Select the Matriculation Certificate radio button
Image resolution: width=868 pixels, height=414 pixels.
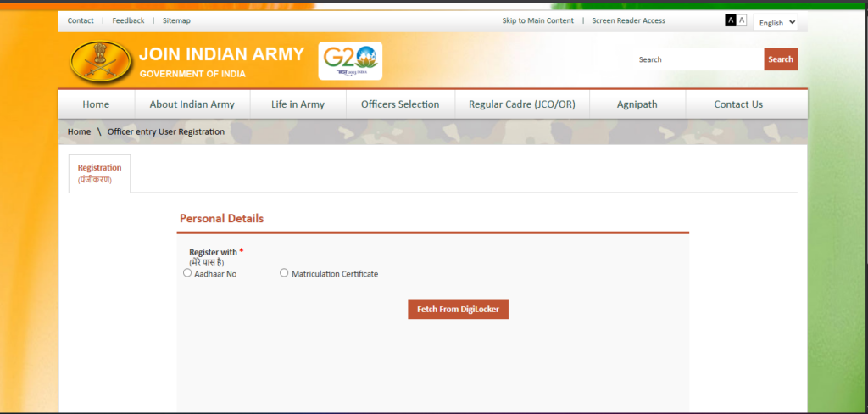[284, 273]
